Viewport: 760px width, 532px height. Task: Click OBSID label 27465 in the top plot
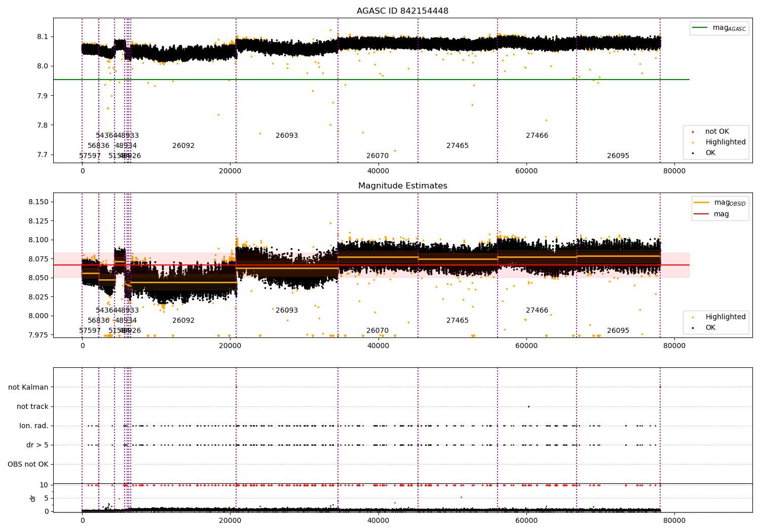458,146
